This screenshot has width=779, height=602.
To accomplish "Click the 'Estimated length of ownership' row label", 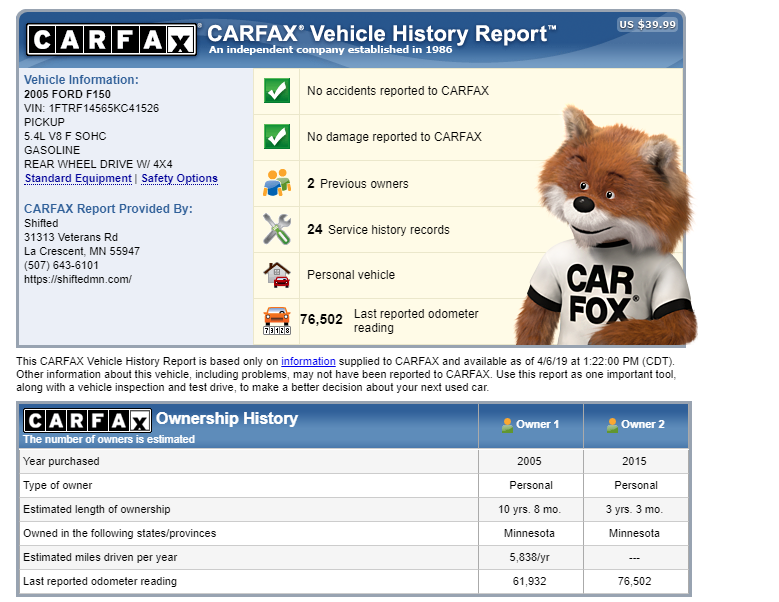I will (97, 510).
